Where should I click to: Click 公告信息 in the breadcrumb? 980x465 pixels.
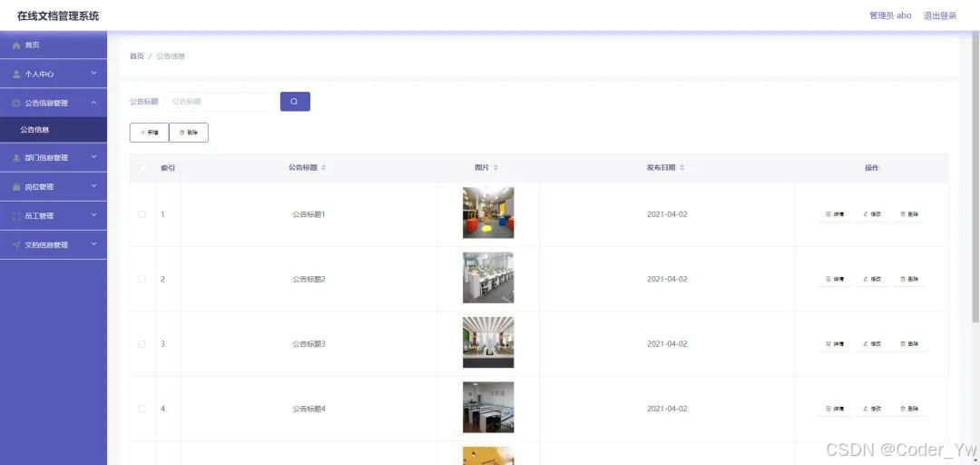(x=171, y=56)
